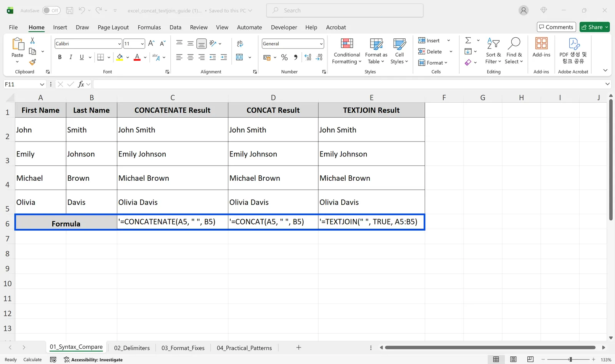Open Format as Table gallery
The height and width of the screenshot is (364, 615).
376,51
